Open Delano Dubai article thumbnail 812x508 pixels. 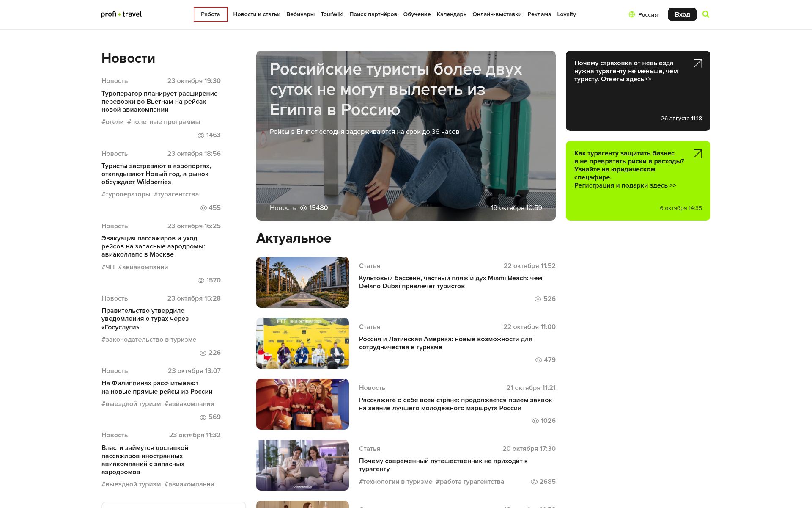pos(302,282)
